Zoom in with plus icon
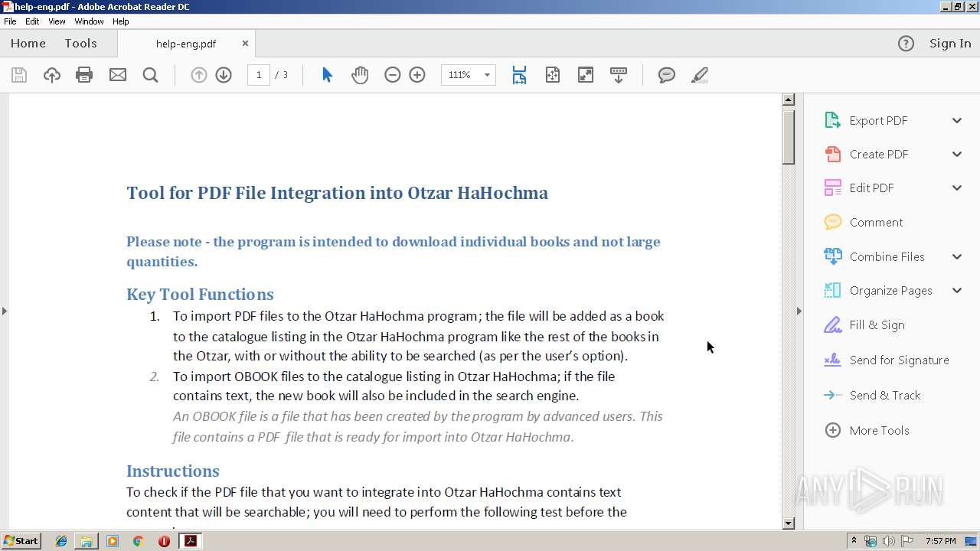The image size is (980, 551). tap(417, 75)
